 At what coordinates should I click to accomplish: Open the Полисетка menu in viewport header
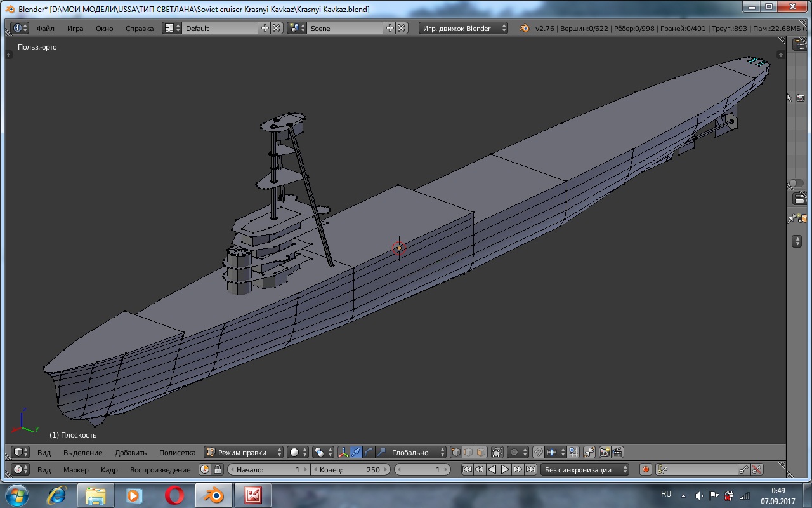177,453
